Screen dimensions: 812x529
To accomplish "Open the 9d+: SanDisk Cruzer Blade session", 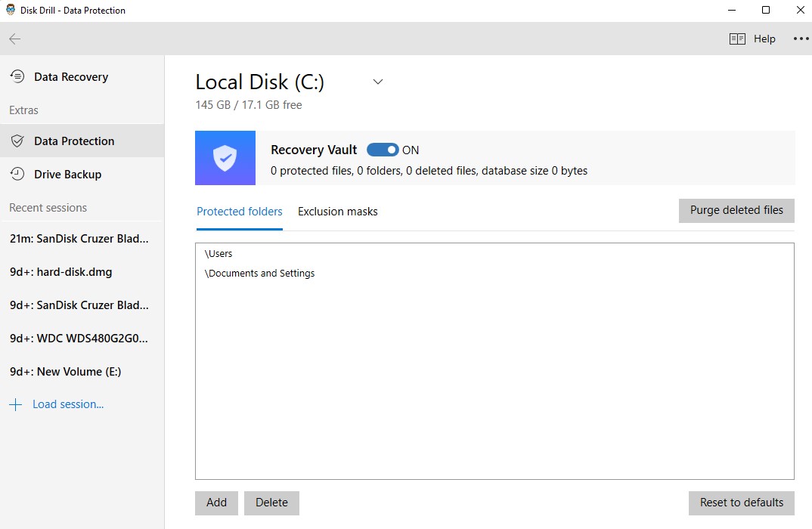I will 82,305.
